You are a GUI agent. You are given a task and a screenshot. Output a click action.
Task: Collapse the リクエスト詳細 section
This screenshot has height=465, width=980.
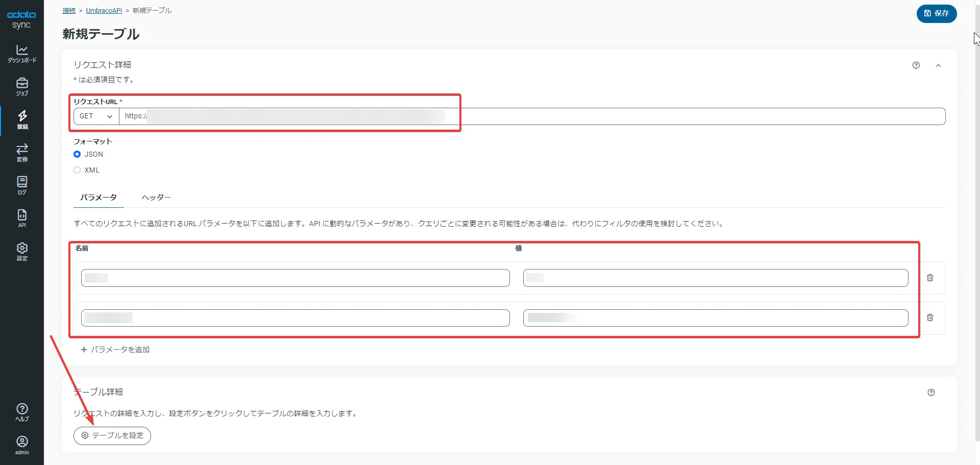(938, 65)
